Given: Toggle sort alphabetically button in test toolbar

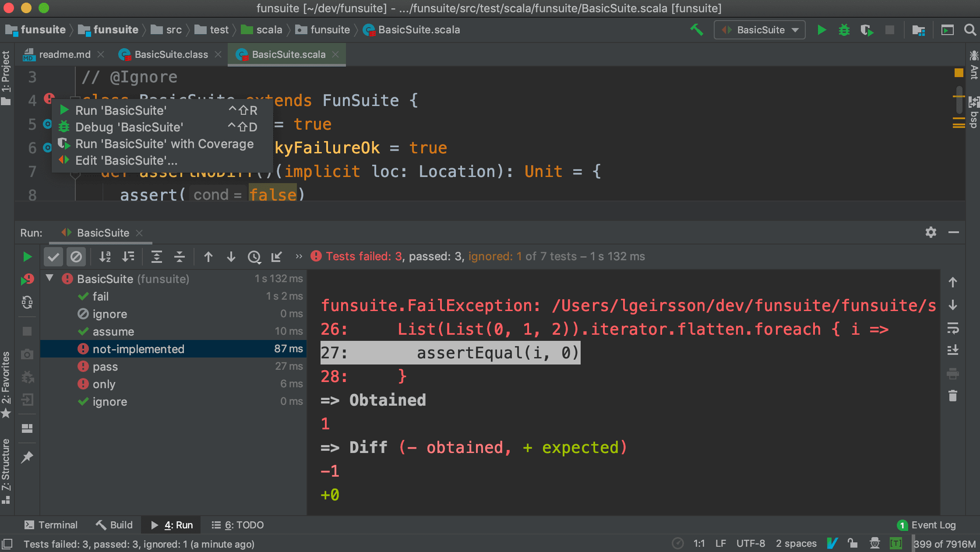Looking at the screenshot, I should point(105,257).
